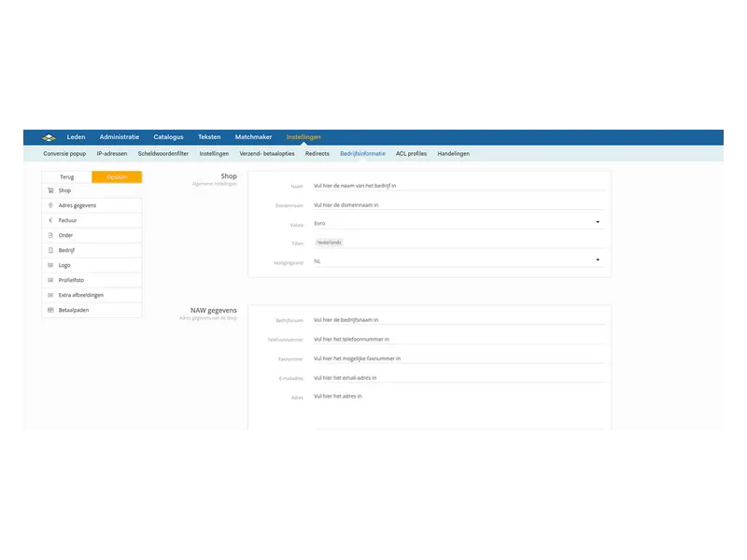
Task: Switch to the Redirects tab
Action: coord(317,154)
